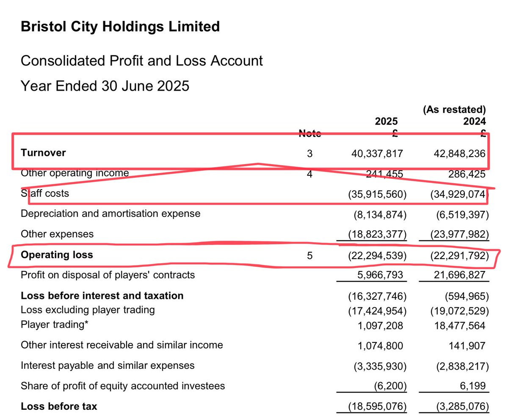Click the Consolidated Profit and Loss Account title
The width and height of the screenshot is (508, 420).
click(x=142, y=61)
